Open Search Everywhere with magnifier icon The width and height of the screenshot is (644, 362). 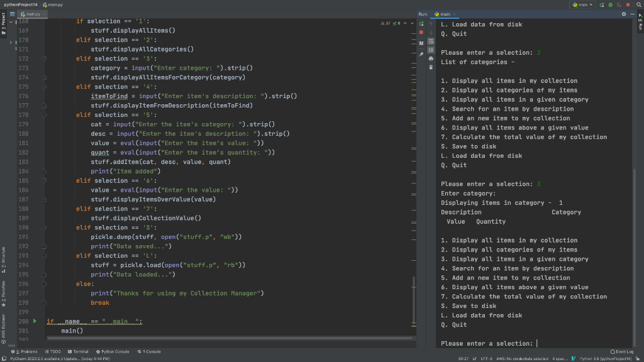pos(638,4)
